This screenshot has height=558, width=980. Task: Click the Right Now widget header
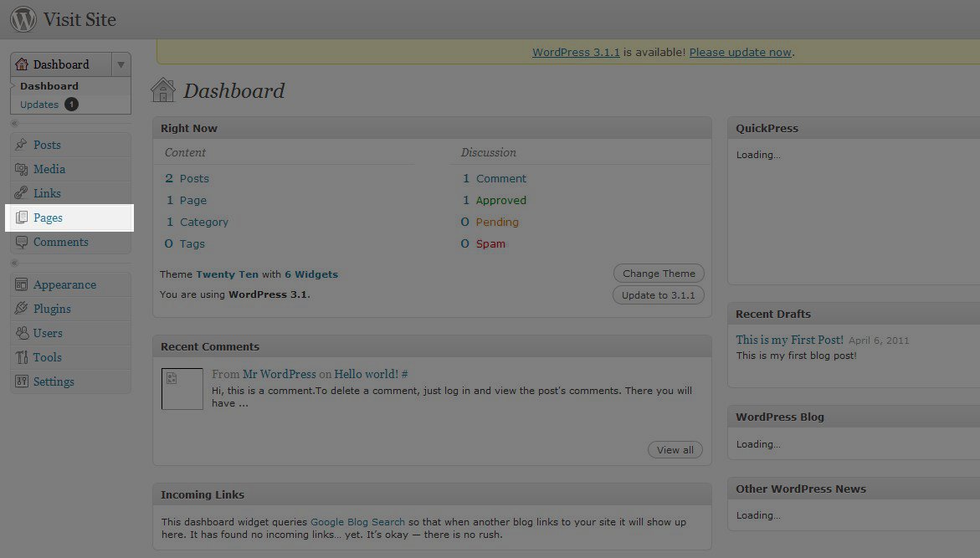432,128
